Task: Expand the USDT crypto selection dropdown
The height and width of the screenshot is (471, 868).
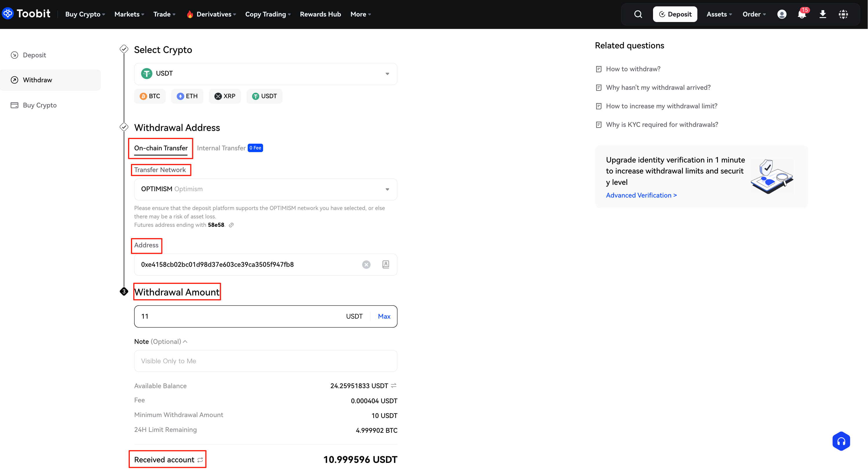Action: 387,74
